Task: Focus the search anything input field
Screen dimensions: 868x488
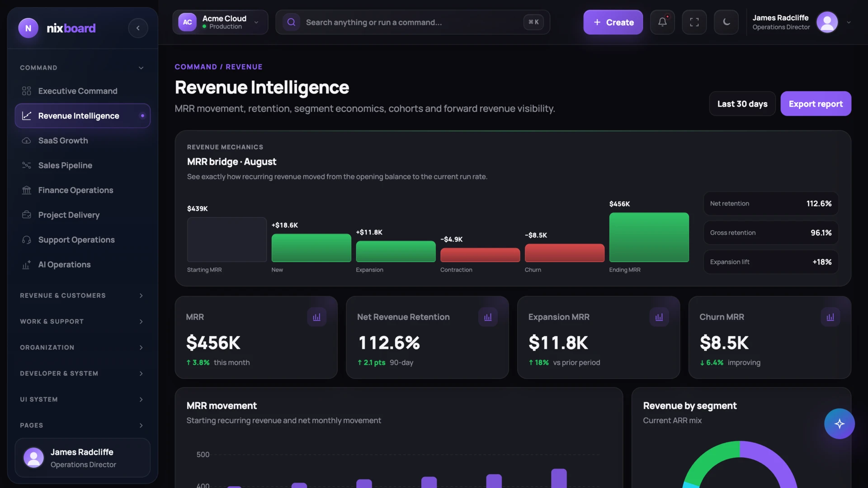Action: 412,22
